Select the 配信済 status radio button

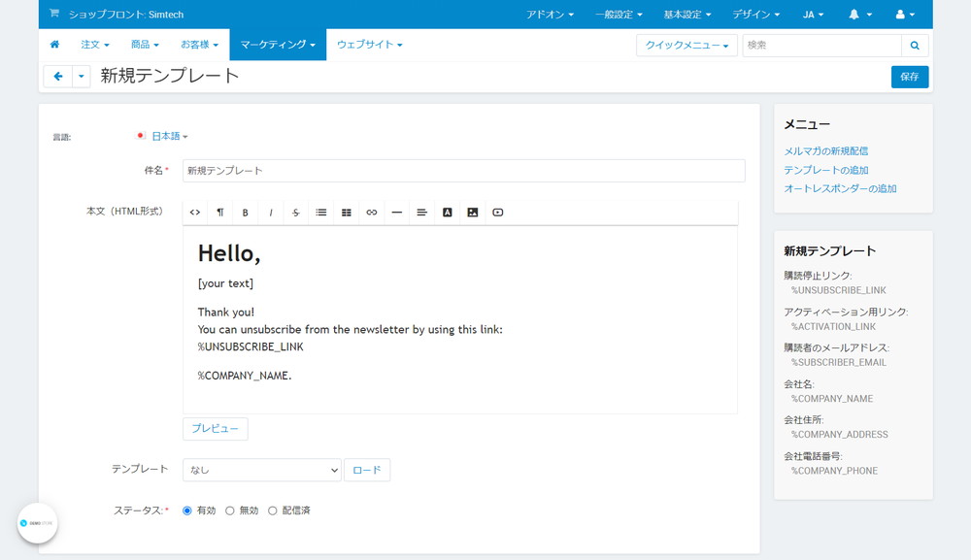(273, 511)
